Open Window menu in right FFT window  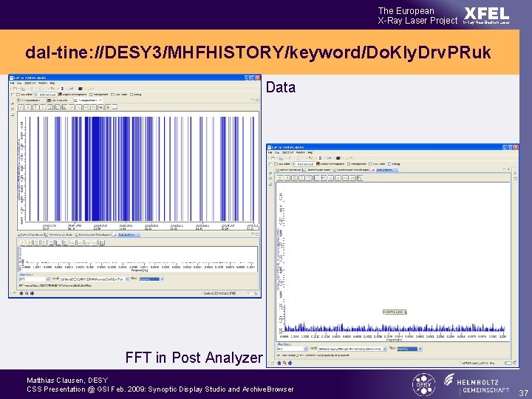(x=301, y=153)
